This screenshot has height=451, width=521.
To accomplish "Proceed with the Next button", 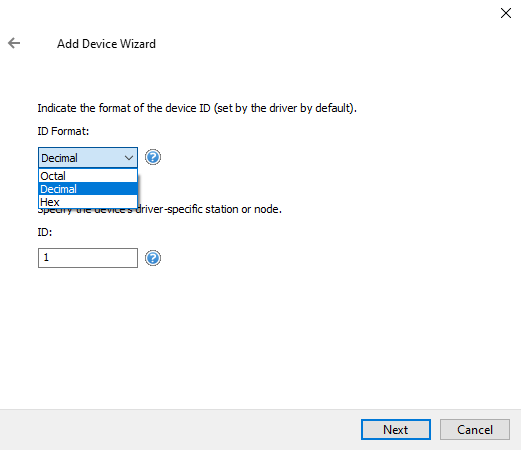I will click(396, 429).
